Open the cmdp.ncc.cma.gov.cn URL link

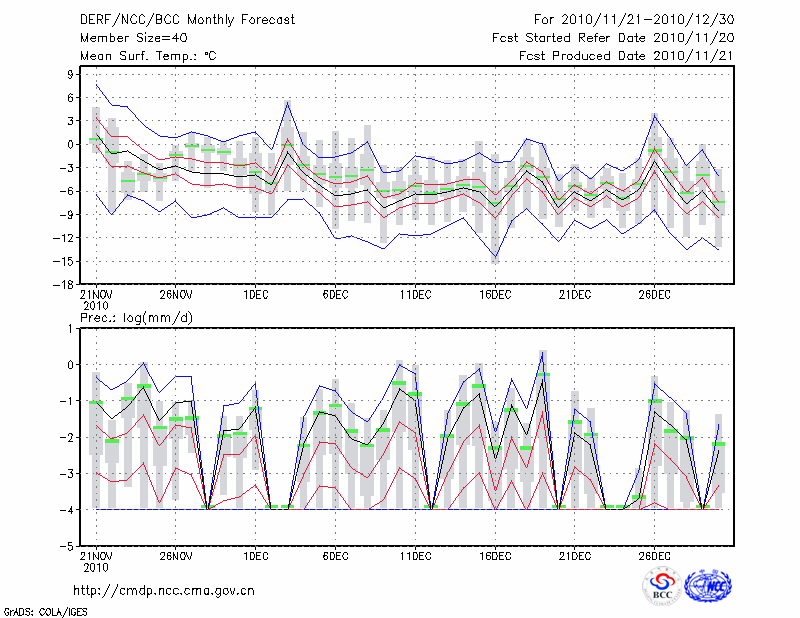[164, 590]
